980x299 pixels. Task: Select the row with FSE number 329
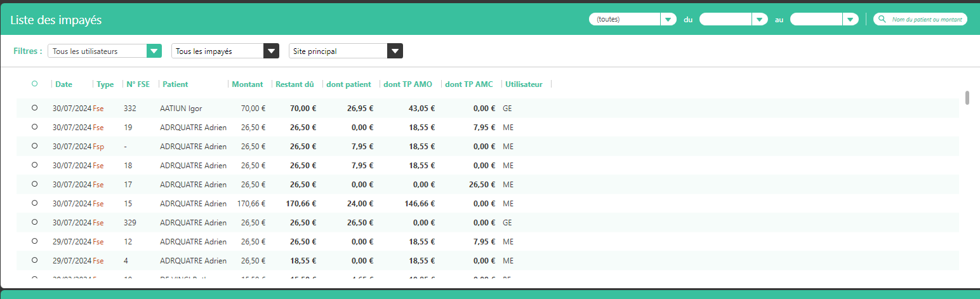pyautogui.click(x=34, y=222)
